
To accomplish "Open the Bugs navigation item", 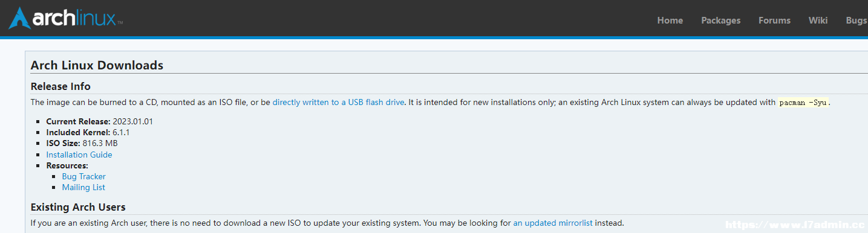I will click(x=857, y=21).
